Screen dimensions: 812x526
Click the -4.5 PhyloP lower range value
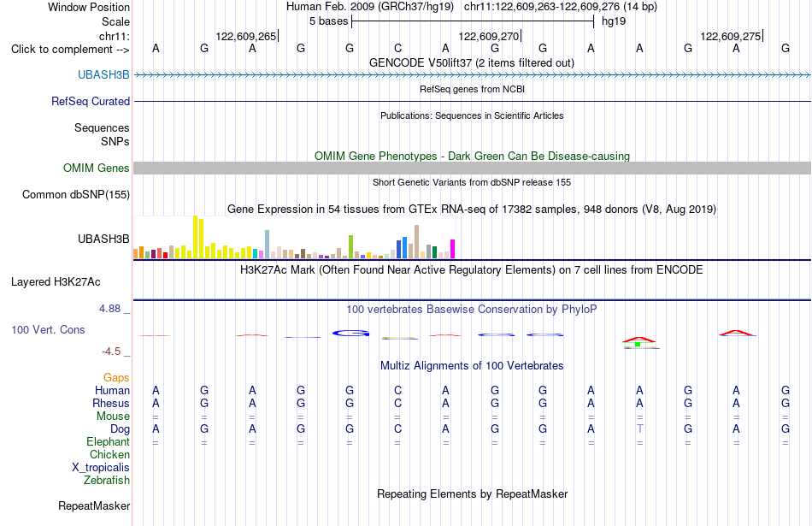tap(111, 352)
